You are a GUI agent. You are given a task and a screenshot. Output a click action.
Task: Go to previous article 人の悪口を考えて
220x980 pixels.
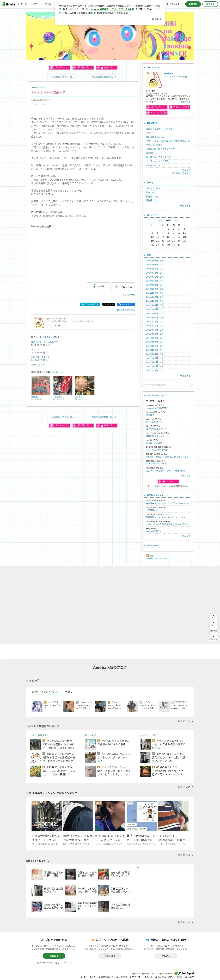[62, 77]
